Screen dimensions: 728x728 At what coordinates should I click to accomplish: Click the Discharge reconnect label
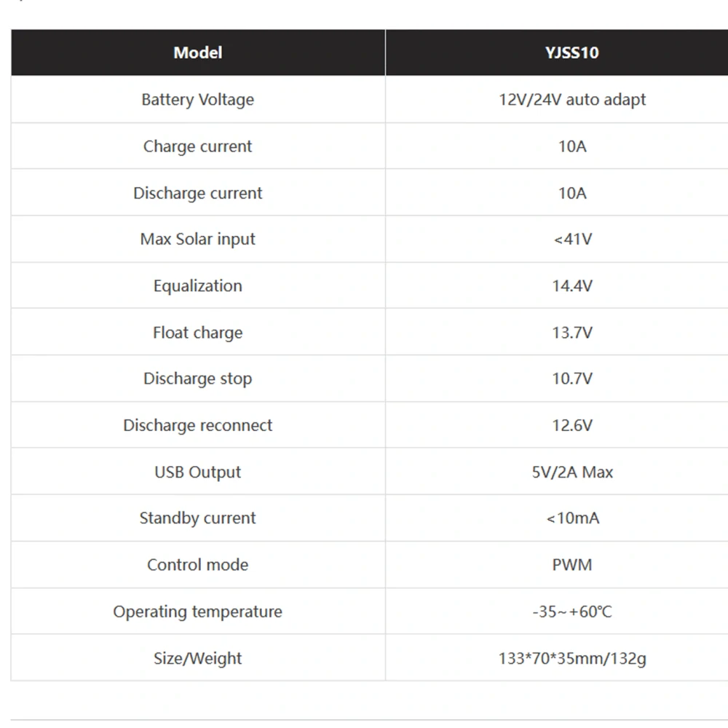tap(198, 425)
